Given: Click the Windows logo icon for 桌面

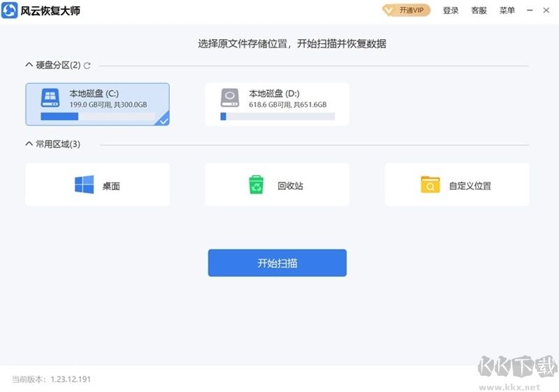Looking at the screenshot, I should 84,184.
